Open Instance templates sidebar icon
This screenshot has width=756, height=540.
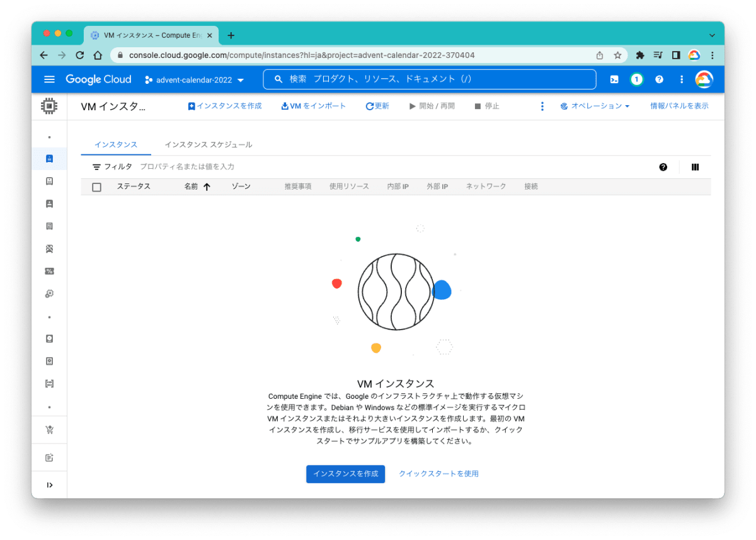click(49, 181)
